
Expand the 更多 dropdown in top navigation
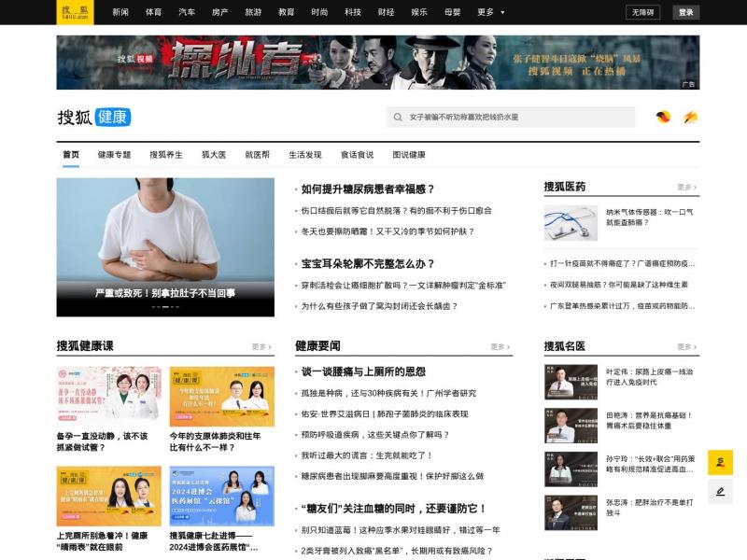point(491,12)
